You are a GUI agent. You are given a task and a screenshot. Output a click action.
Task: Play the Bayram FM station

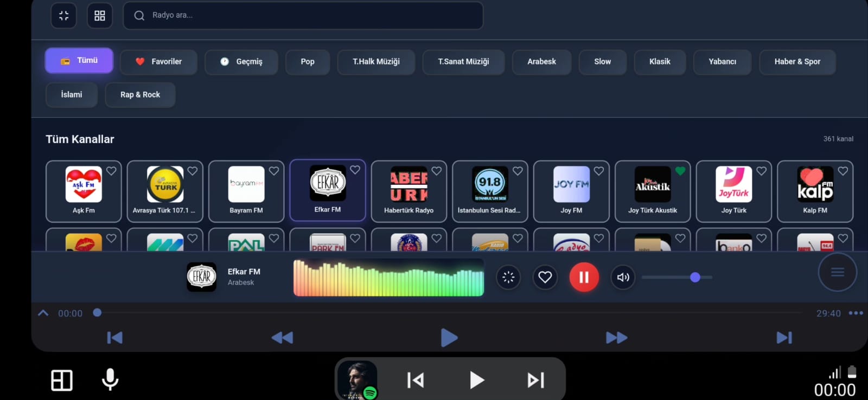(246, 191)
